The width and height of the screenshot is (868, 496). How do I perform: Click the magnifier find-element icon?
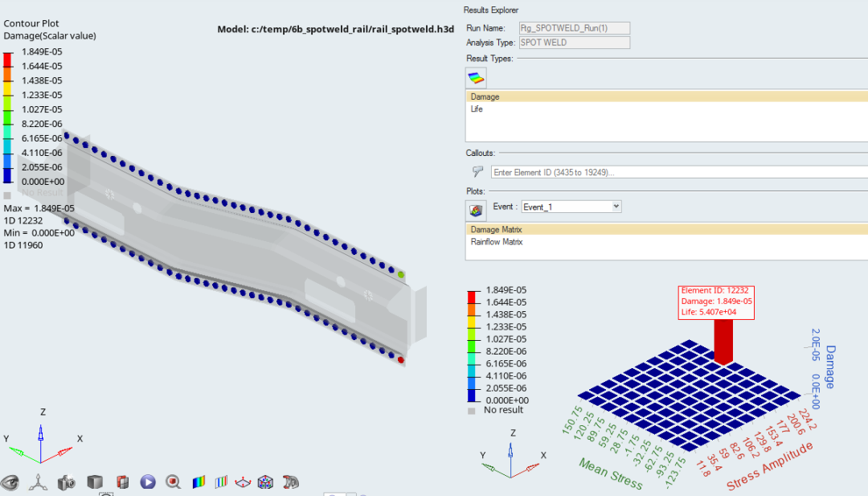(173, 482)
